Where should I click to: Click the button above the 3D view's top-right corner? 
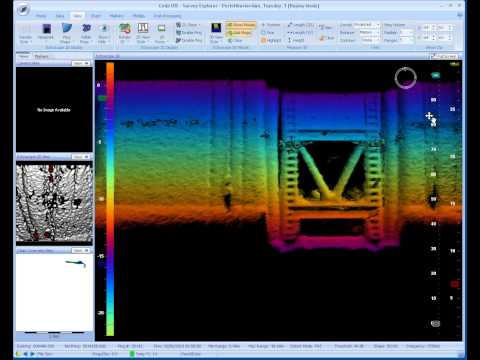coord(445,56)
